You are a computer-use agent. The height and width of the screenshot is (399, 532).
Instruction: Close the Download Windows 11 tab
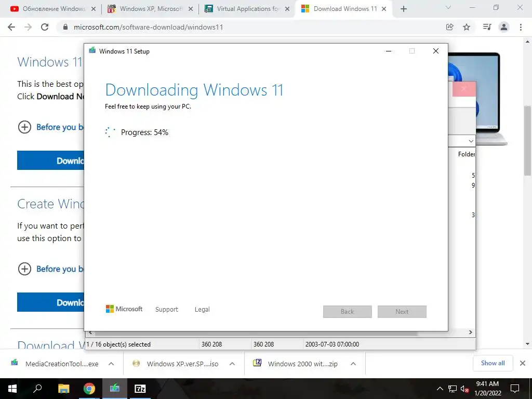[384, 9]
